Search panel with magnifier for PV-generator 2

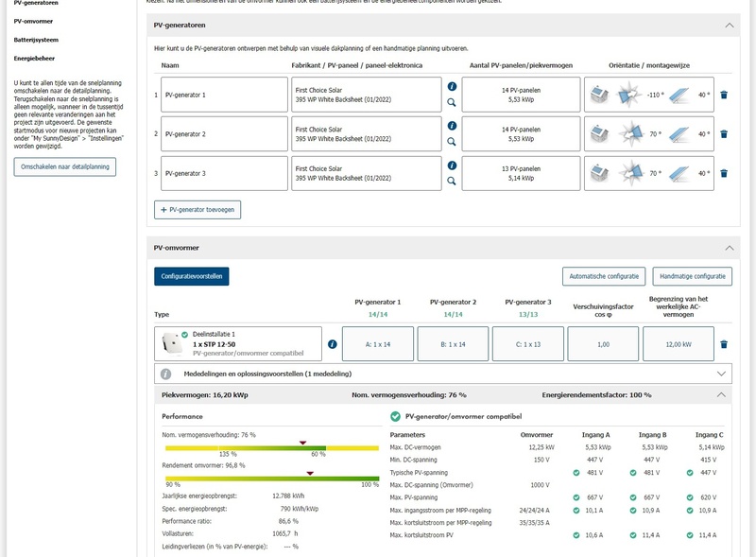(x=452, y=142)
